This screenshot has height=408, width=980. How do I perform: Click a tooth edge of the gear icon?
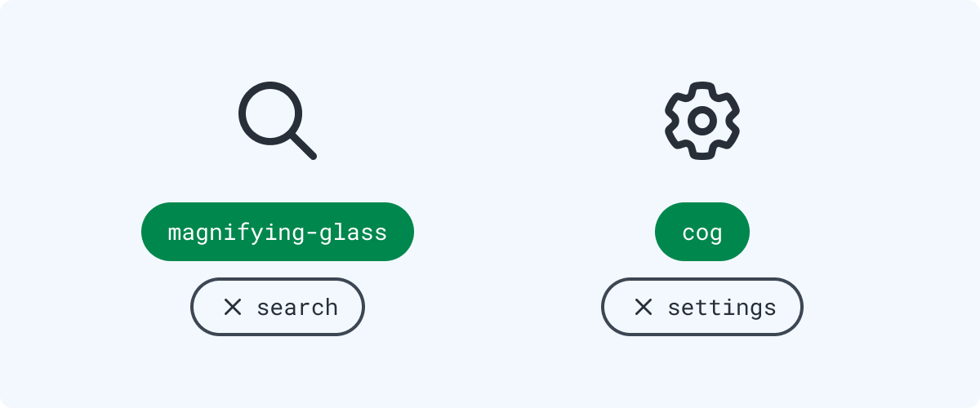702,87
